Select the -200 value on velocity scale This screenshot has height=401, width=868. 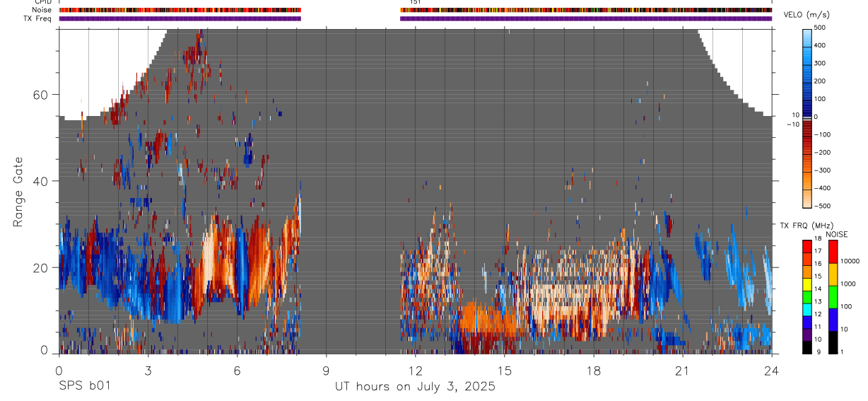tap(823, 153)
